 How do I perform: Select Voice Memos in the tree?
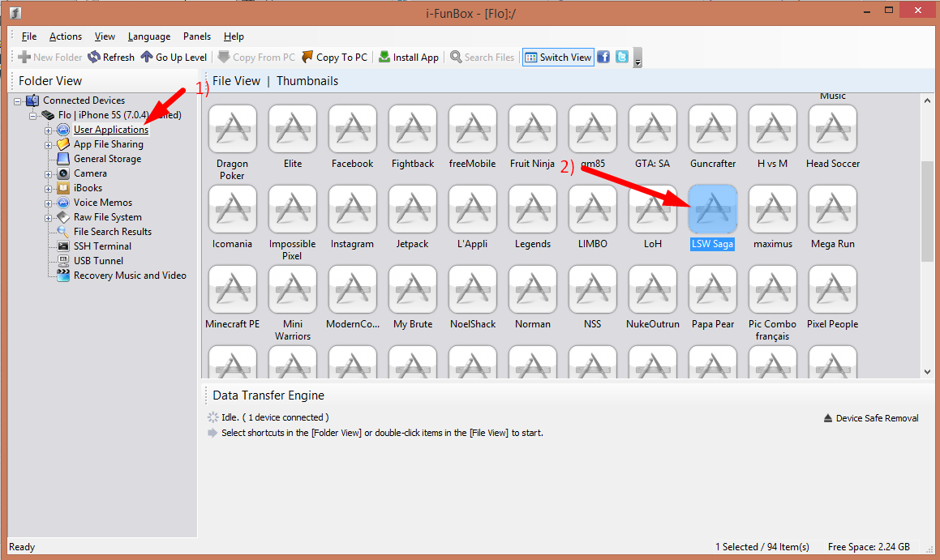(102, 203)
